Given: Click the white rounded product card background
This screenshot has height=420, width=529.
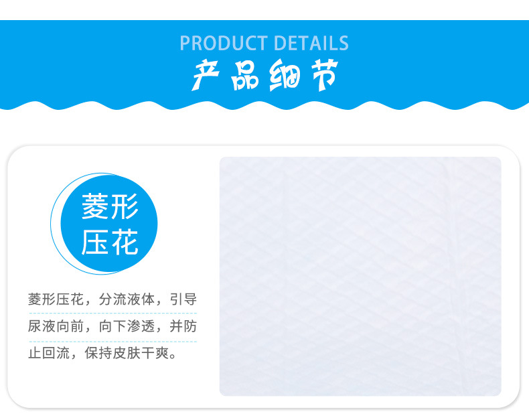Looking at the screenshot, I should pyautogui.click(x=263, y=277).
